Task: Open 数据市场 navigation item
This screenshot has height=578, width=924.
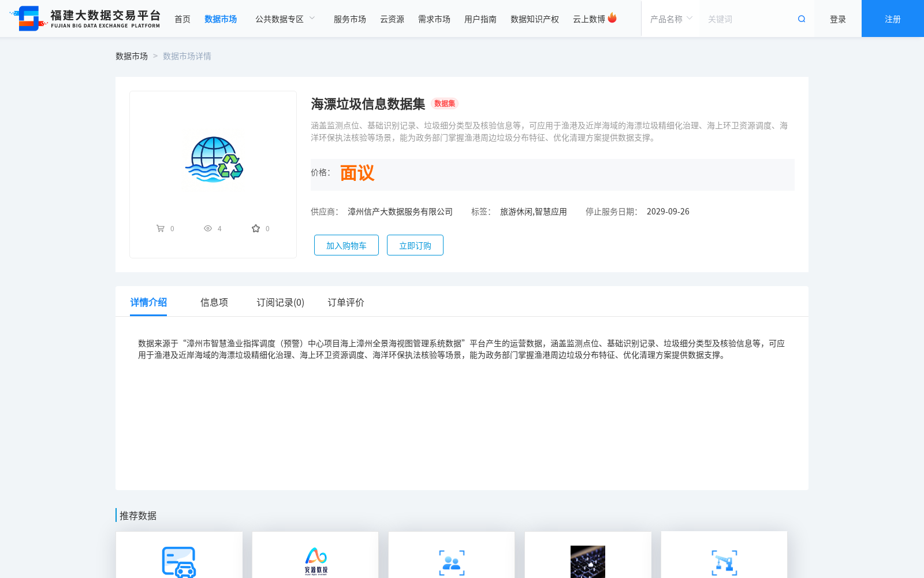Action: click(221, 19)
